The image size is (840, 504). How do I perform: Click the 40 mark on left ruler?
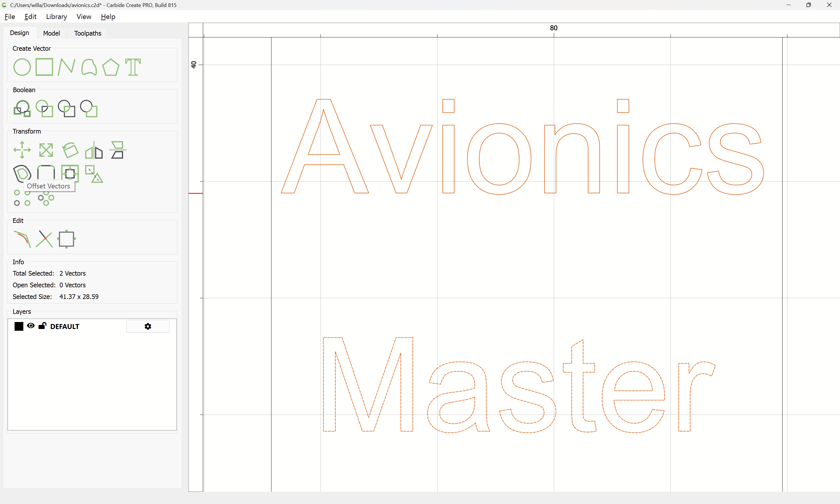tap(194, 64)
